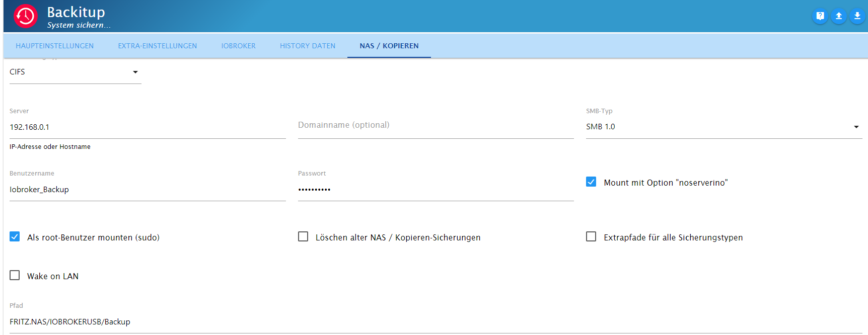Viewport: 868px width, 335px height.
Task: Focus the Domainname (optional) field
Action: pos(436,126)
